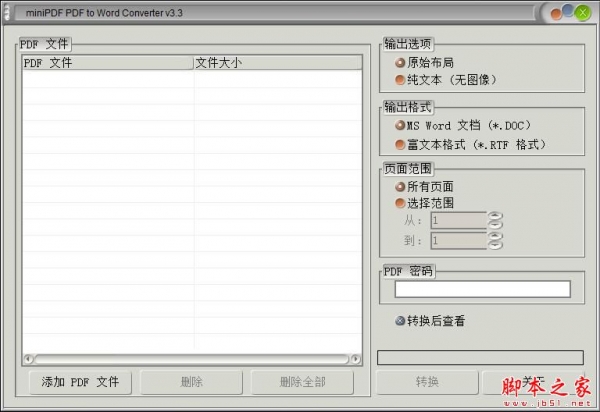The height and width of the screenshot is (412, 600).
Task: Decrease the 从 page value with down arrow
Action: click(495, 225)
